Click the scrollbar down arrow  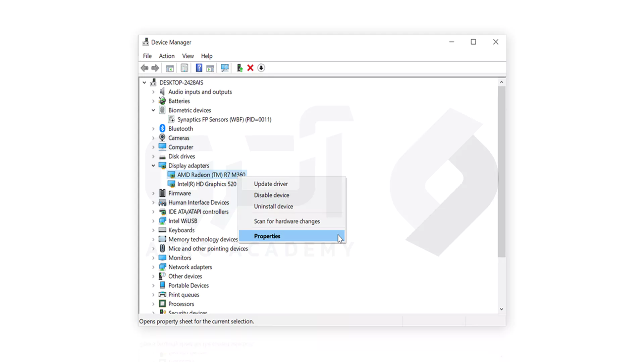[x=501, y=309]
